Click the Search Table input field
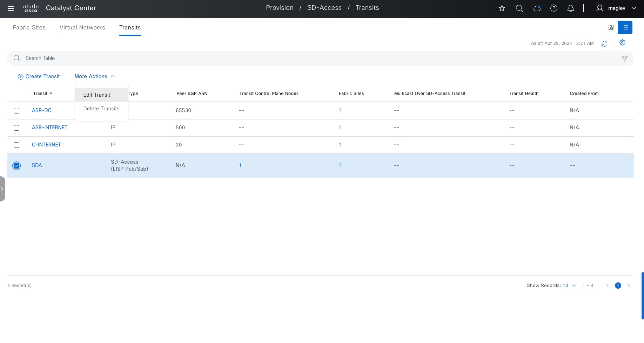The width and height of the screenshot is (644, 343). click(321, 59)
